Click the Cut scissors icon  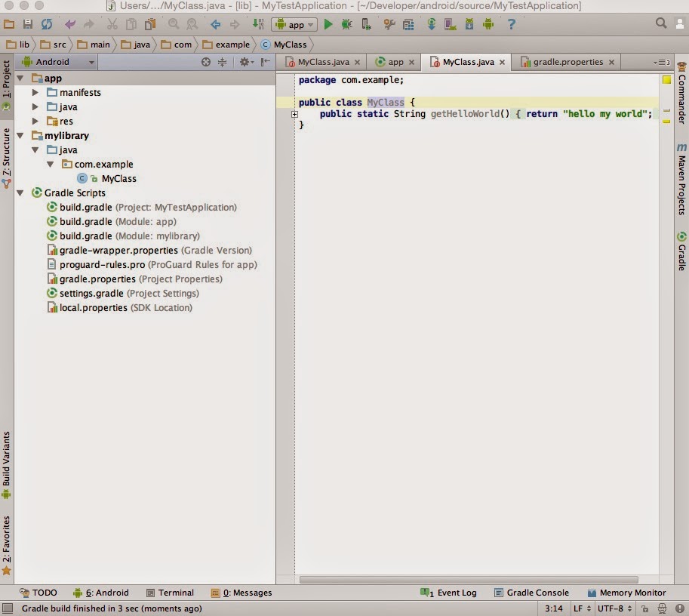(112, 24)
